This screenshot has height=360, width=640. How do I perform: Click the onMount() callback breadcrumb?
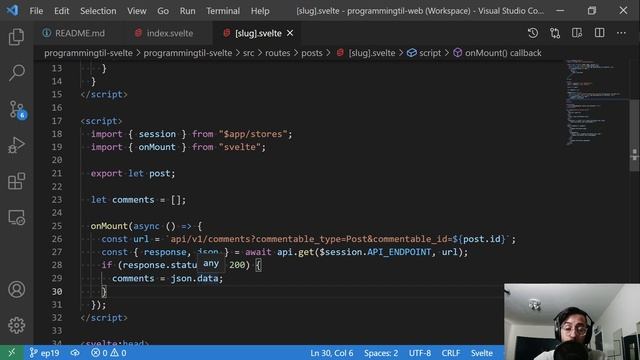(x=498, y=53)
